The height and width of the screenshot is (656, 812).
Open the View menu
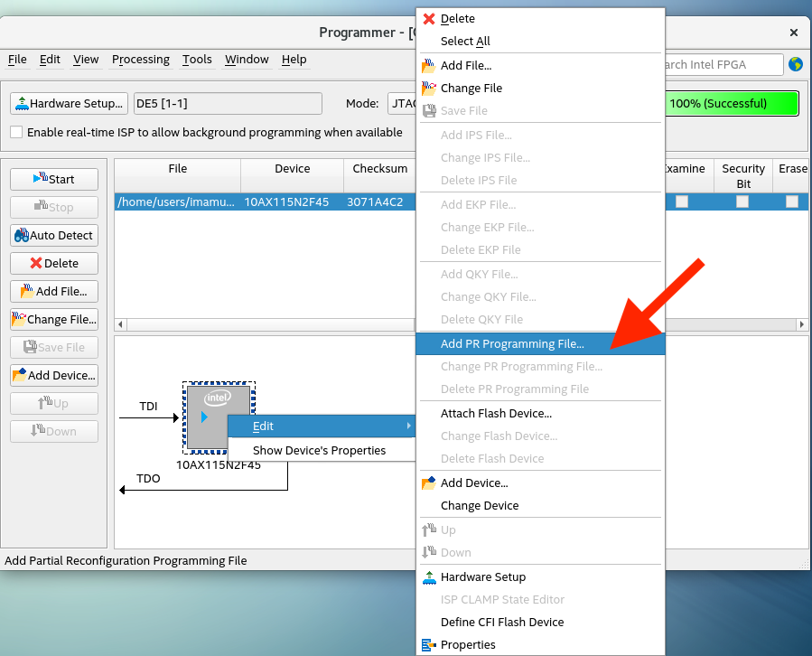[86, 60]
